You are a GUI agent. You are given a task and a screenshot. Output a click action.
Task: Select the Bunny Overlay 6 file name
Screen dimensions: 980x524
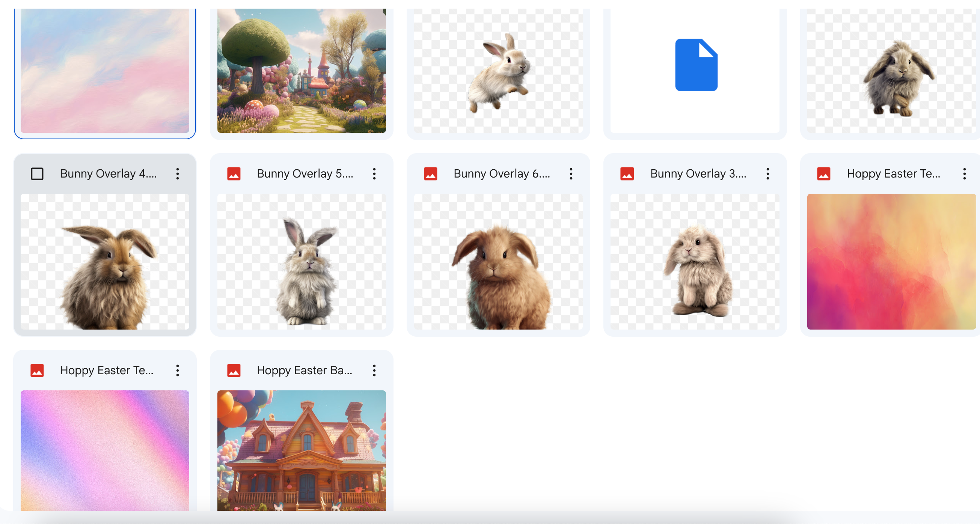click(501, 174)
